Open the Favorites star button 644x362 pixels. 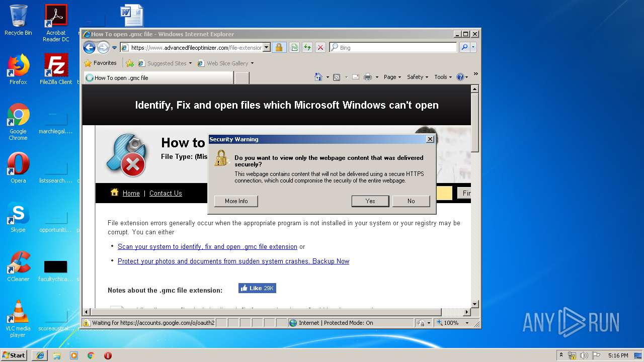100,63
